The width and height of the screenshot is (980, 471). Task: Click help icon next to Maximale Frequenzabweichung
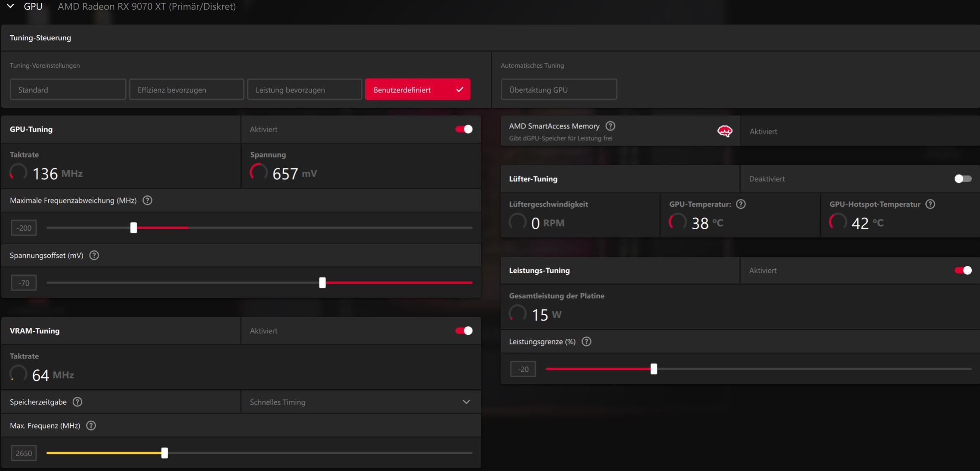[x=147, y=200]
